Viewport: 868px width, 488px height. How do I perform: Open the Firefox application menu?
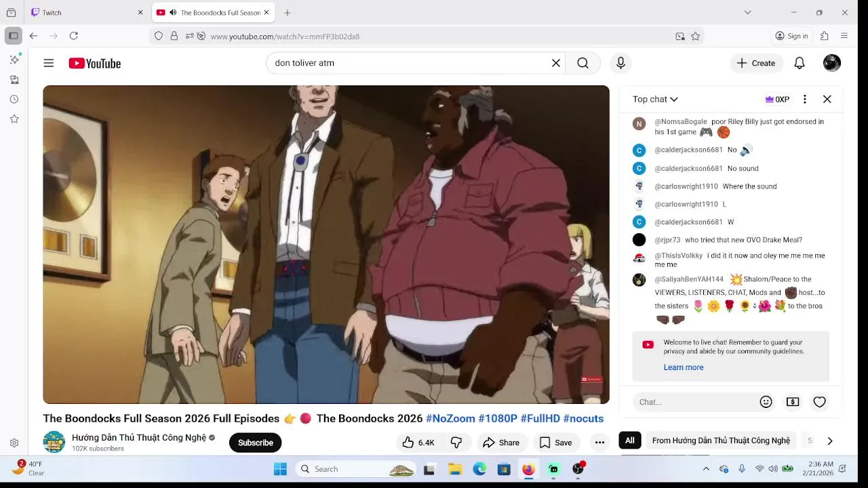tap(844, 36)
